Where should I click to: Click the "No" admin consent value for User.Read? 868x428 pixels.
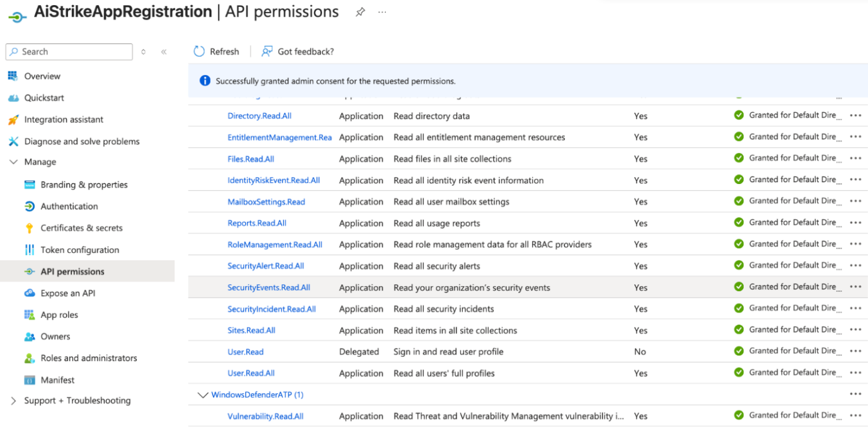640,352
